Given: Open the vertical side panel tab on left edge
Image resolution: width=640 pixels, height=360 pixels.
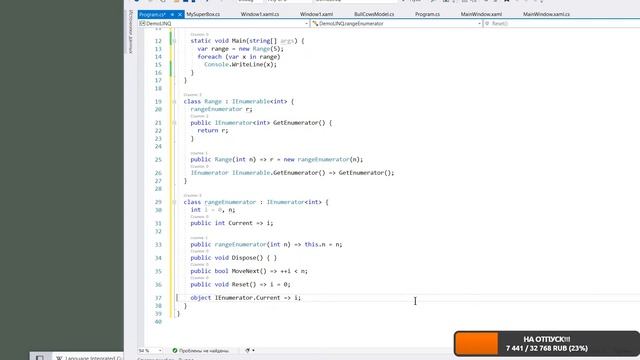Looking at the screenshot, I should pyautogui.click(x=131, y=32).
